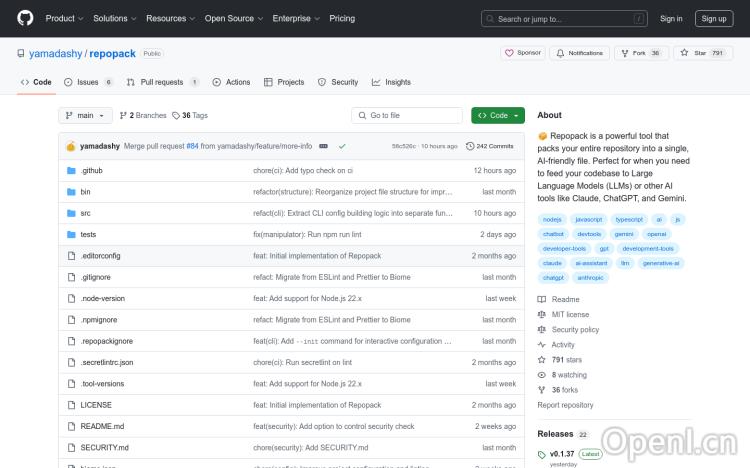
Task: Click the yamadashy avatar in commit row
Action: click(x=71, y=146)
